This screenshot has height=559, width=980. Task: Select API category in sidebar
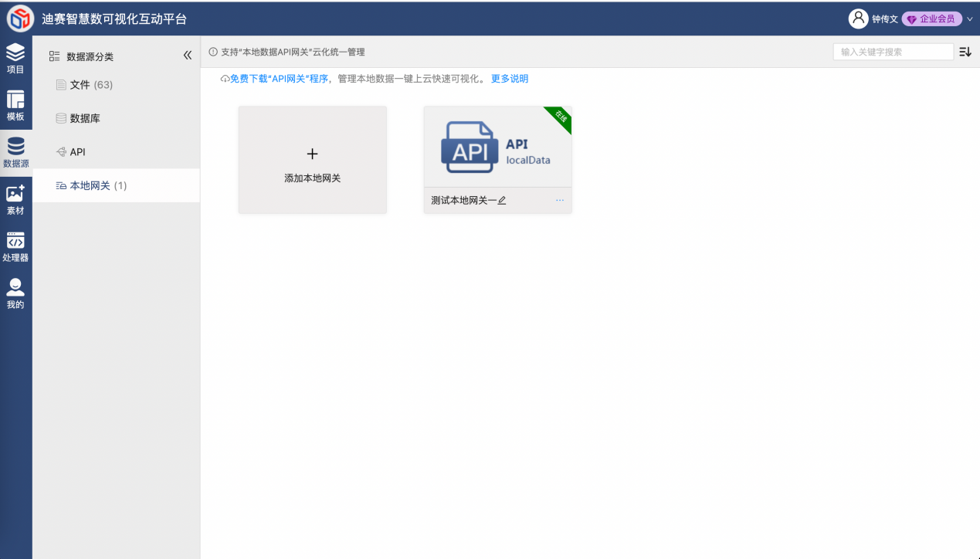116,152
